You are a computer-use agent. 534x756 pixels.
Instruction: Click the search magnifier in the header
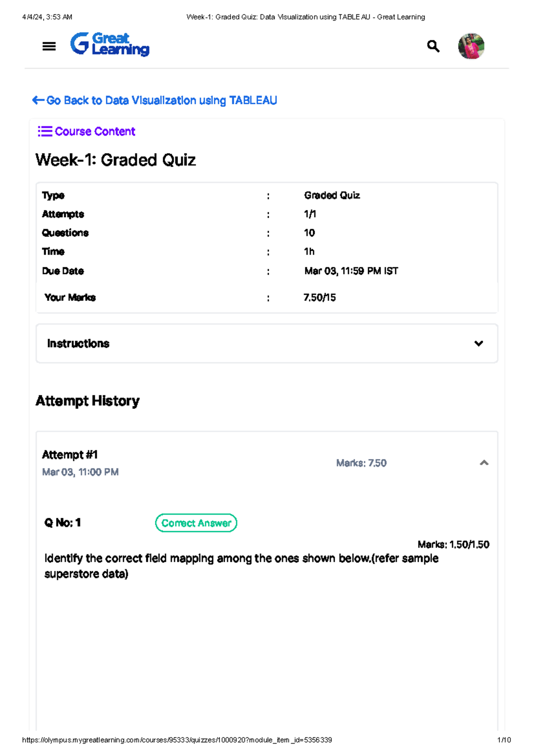433,46
